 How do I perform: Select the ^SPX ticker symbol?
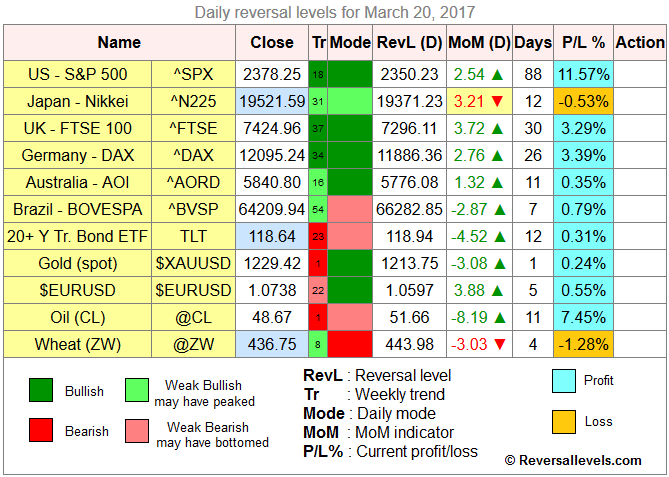(193, 74)
